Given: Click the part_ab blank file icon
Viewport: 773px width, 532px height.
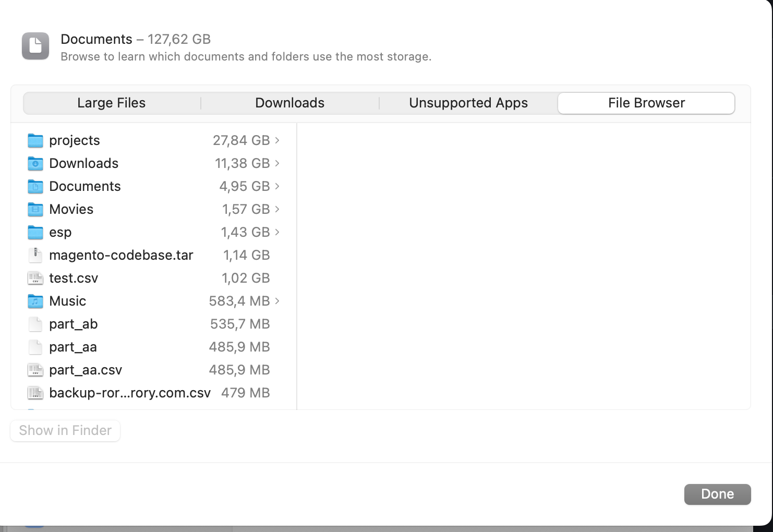Looking at the screenshot, I should point(35,324).
